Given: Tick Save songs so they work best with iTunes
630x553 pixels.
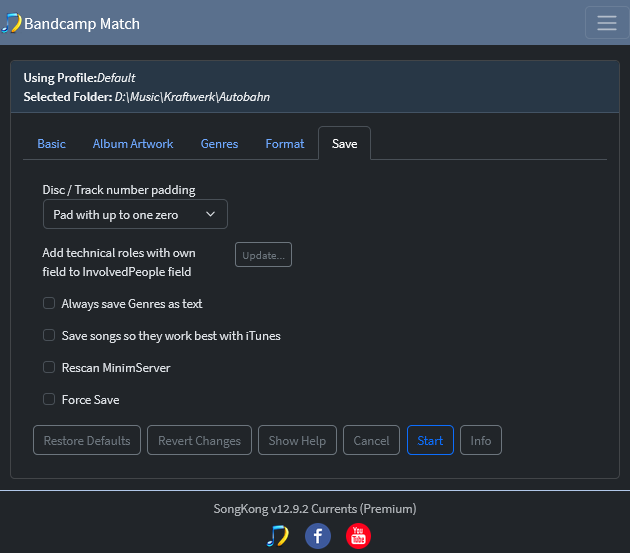Looking at the screenshot, I should pyautogui.click(x=49, y=335).
